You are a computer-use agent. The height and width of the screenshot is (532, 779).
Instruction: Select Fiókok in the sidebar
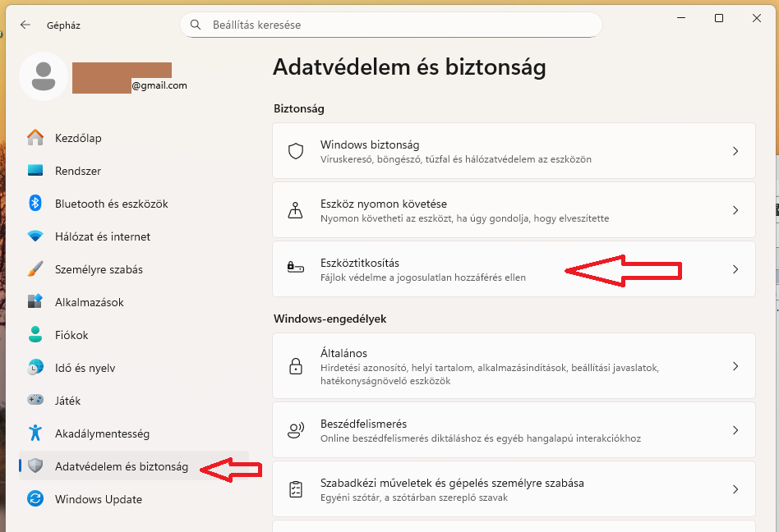coord(134,335)
